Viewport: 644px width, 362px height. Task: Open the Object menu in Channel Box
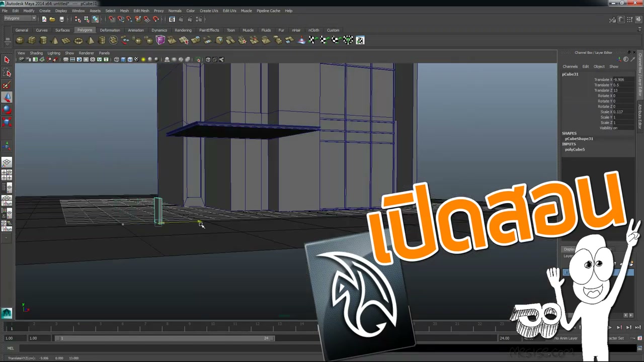pyautogui.click(x=599, y=66)
